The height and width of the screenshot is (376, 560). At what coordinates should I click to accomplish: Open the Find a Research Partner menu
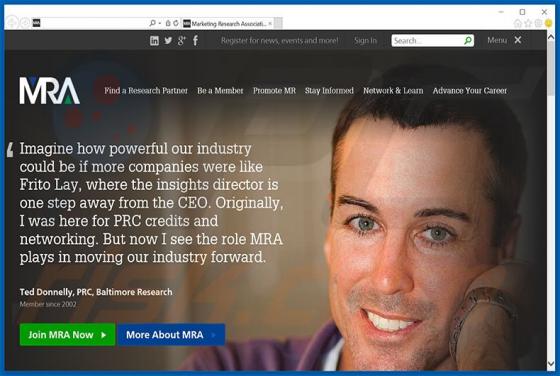(146, 91)
